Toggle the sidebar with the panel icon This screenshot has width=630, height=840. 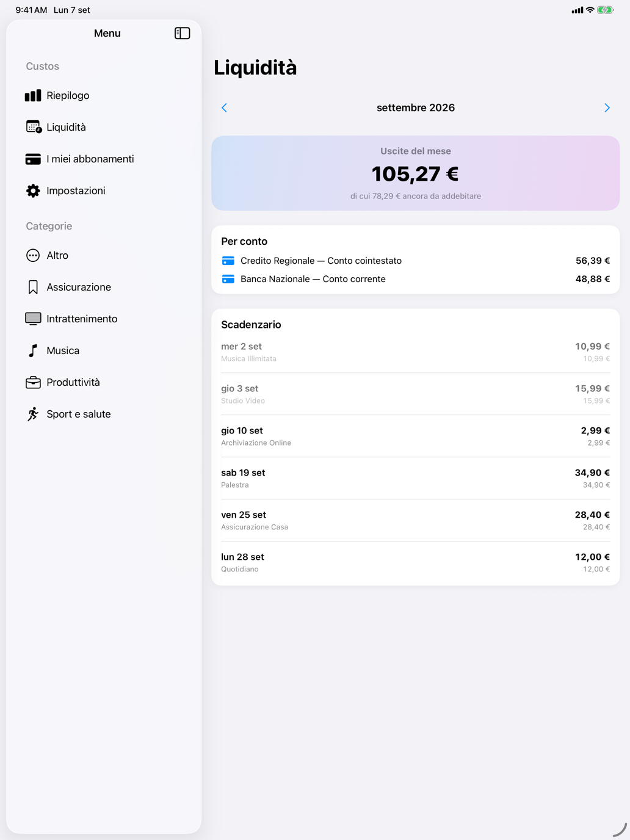(182, 33)
